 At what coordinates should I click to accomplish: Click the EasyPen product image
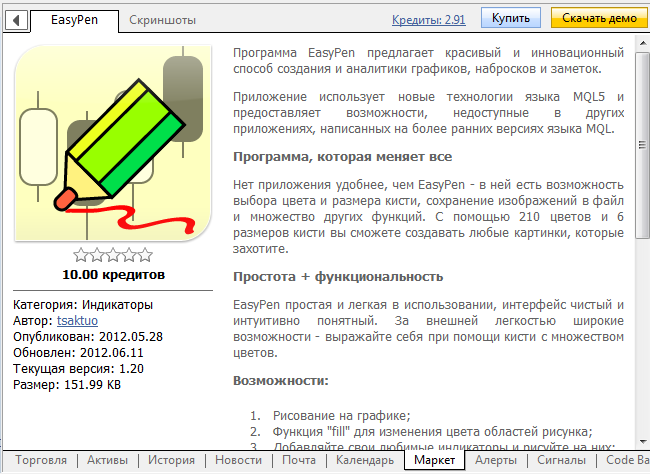click(113, 143)
